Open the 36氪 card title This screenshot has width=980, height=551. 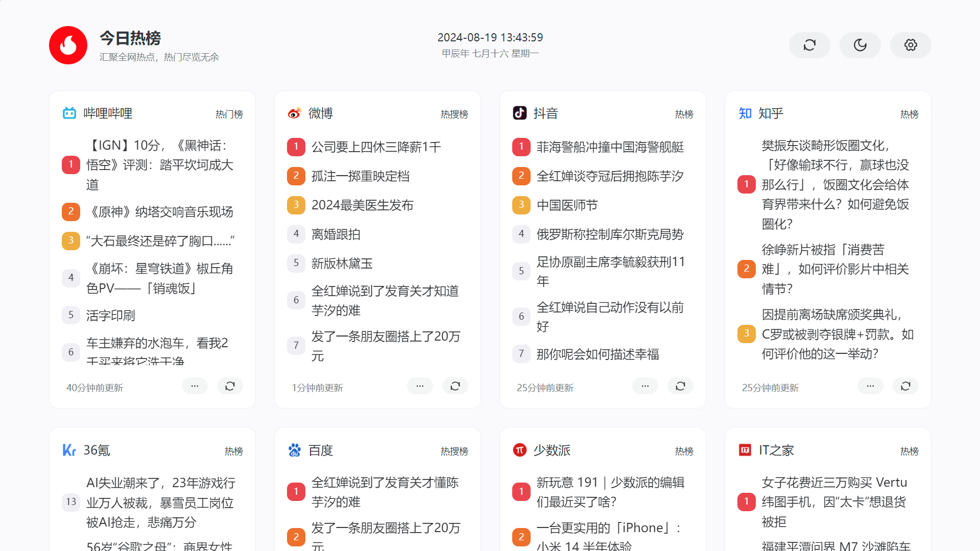click(97, 450)
